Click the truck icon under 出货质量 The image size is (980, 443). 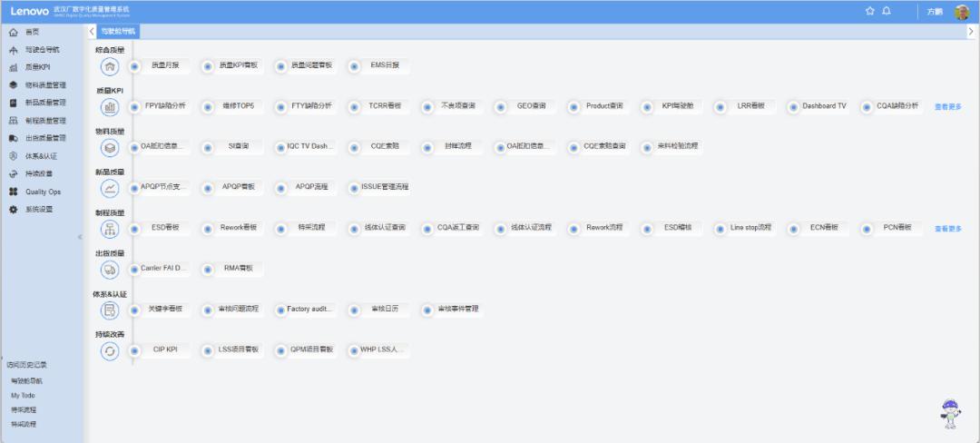[110, 270]
